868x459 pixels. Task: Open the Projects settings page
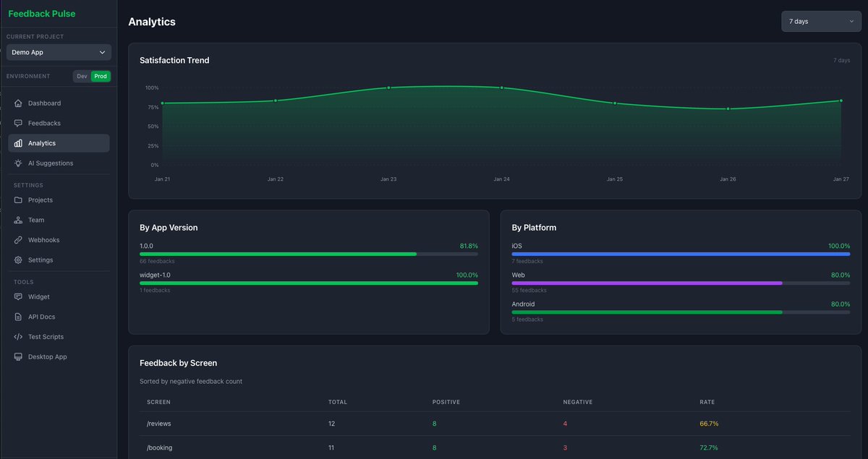click(x=59, y=200)
